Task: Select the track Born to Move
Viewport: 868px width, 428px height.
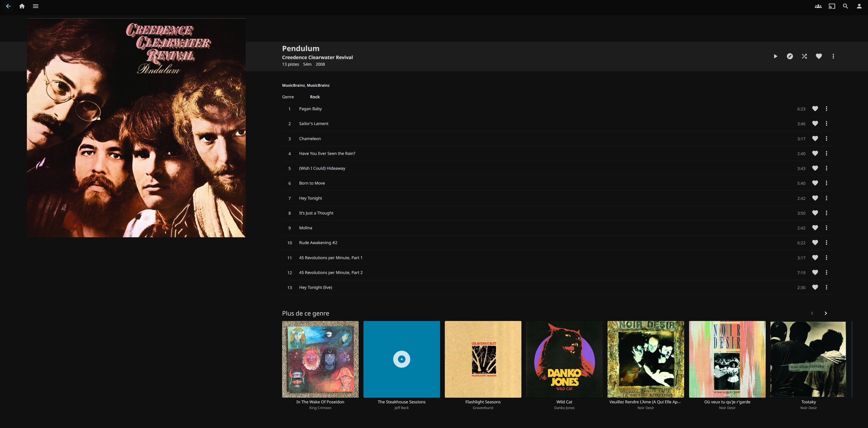Action: 557,183
